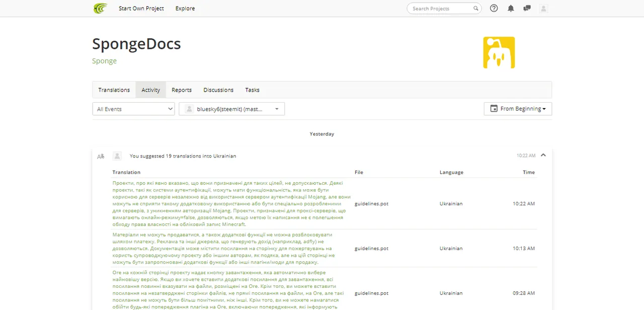Click the Language column header
Viewport: 644px width, 310px height.
pos(451,172)
